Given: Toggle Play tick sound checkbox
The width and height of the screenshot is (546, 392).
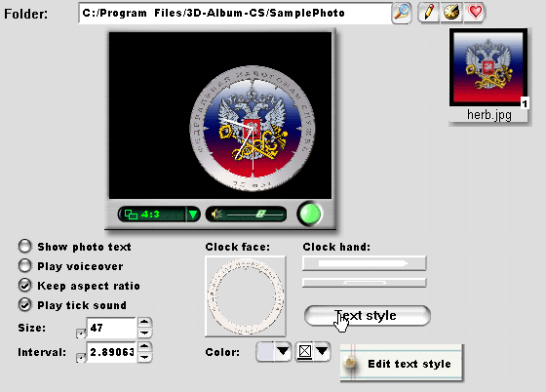Looking at the screenshot, I should pyautogui.click(x=24, y=304).
